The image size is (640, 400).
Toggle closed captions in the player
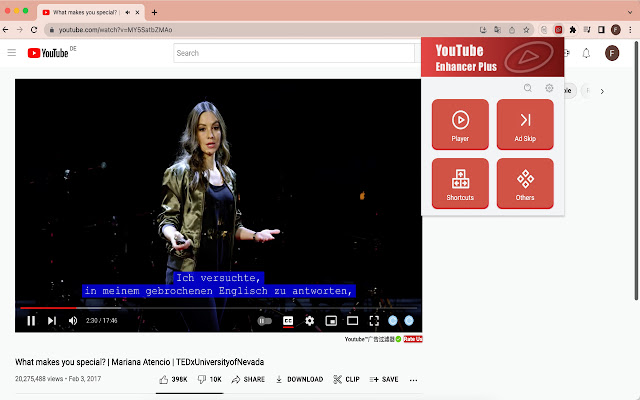(288, 321)
